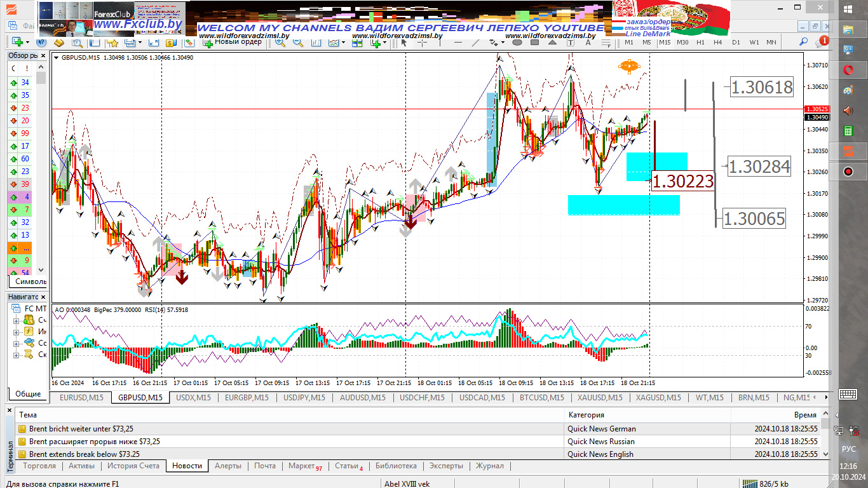Click the Market Watch scrollbar down arrow
This screenshot has height=488, width=868.
click(x=41, y=270)
